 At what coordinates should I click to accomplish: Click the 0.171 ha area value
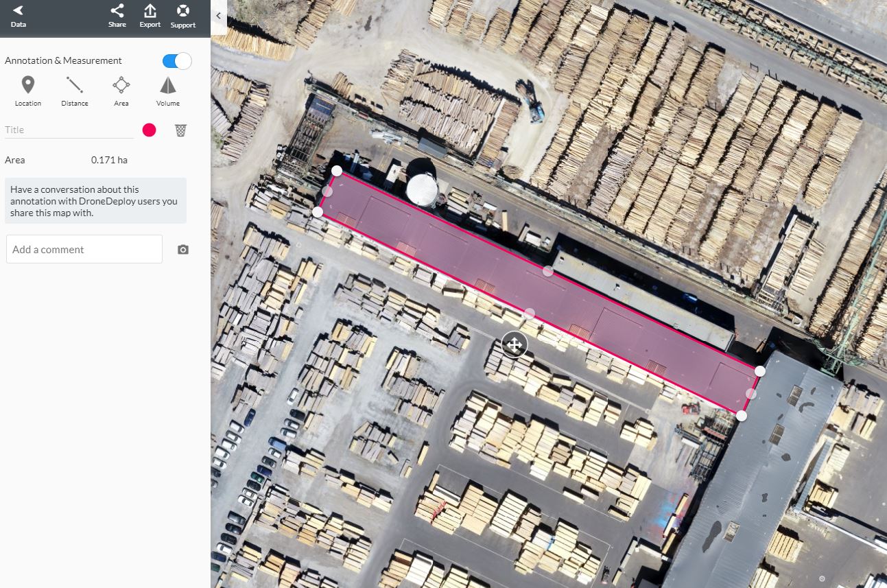click(109, 160)
